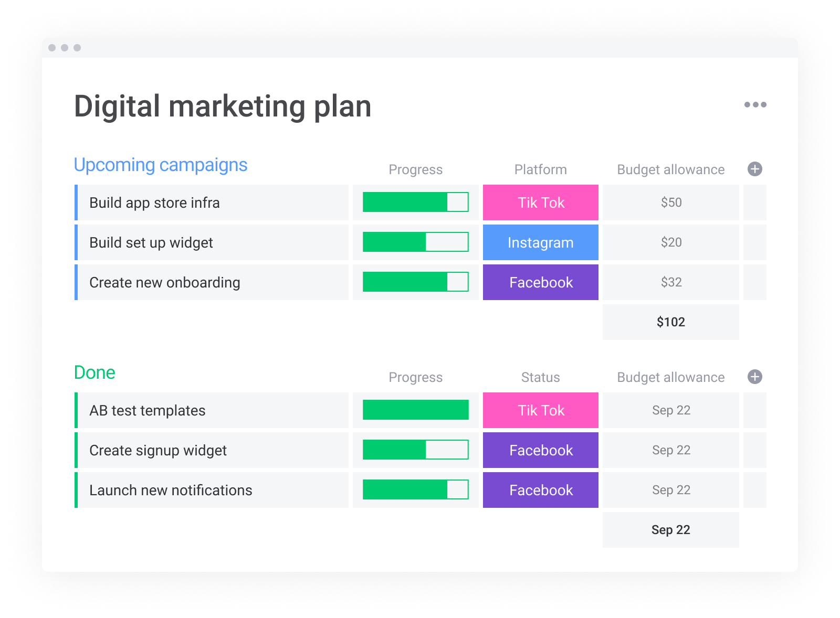
Task: Change Facebook platform for Create new onboarding
Action: click(541, 282)
